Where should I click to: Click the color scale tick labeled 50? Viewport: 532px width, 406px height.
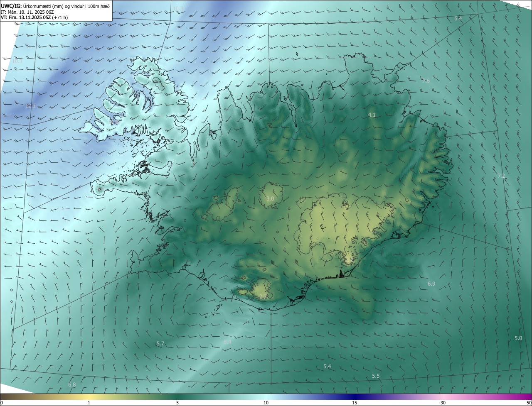pyautogui.click(x=529, y=403)
